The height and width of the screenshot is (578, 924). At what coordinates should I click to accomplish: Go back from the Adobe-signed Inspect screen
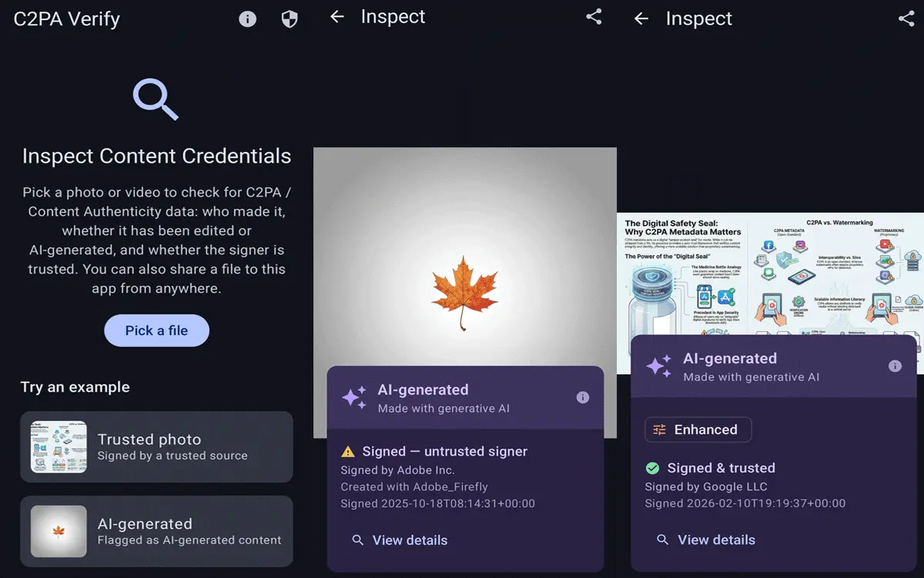point(337,17)
